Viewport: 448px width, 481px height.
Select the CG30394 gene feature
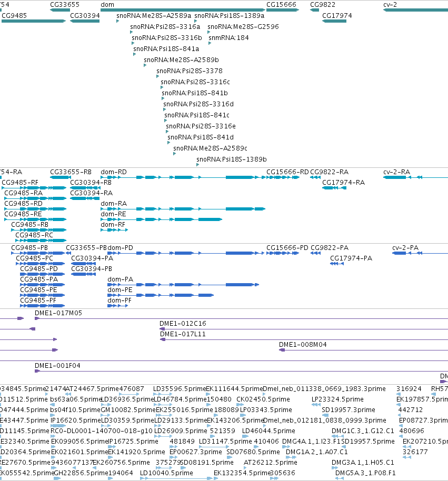pos(85,21)
